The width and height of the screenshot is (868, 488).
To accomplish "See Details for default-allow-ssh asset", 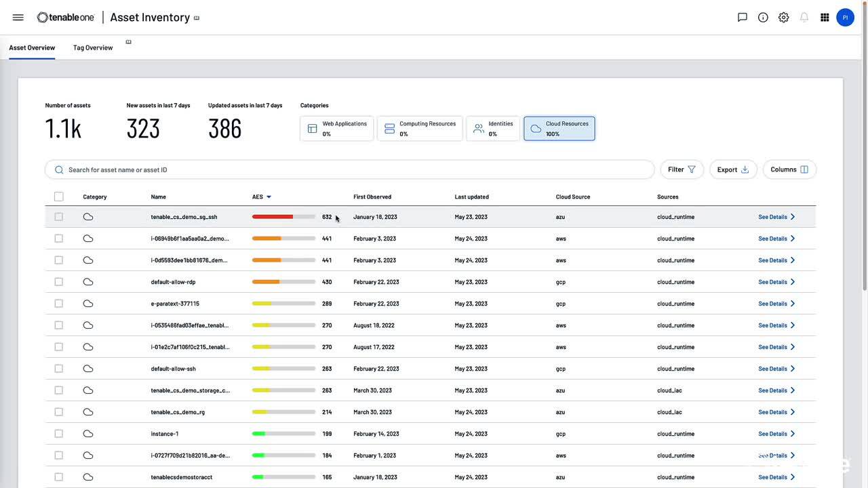I will tap(776, 369).
